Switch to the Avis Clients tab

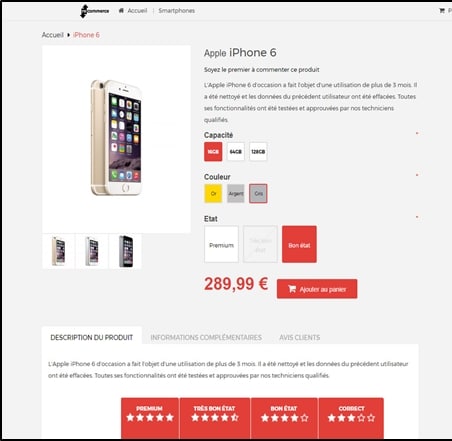click(x=299, y=337)
